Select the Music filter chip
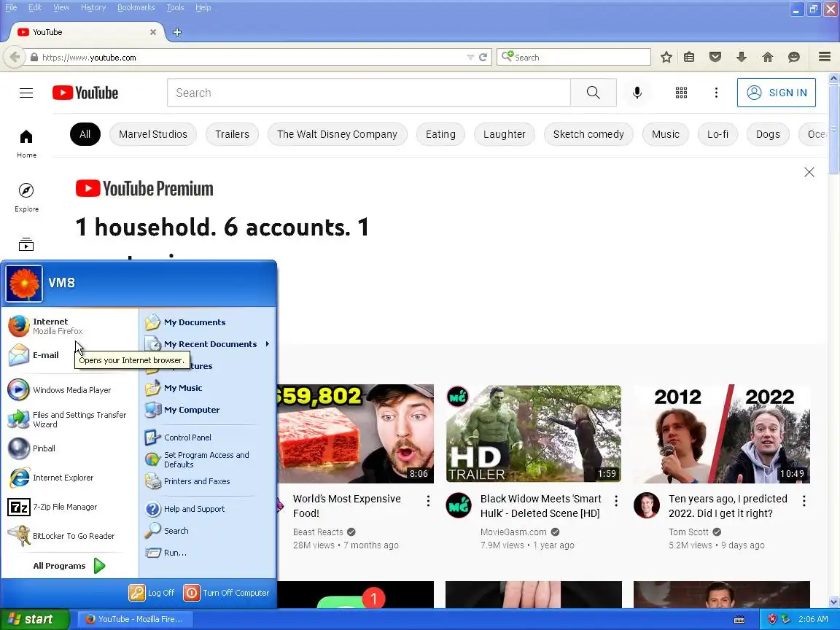This screenshot has width=840, height=630. point(665,134)
